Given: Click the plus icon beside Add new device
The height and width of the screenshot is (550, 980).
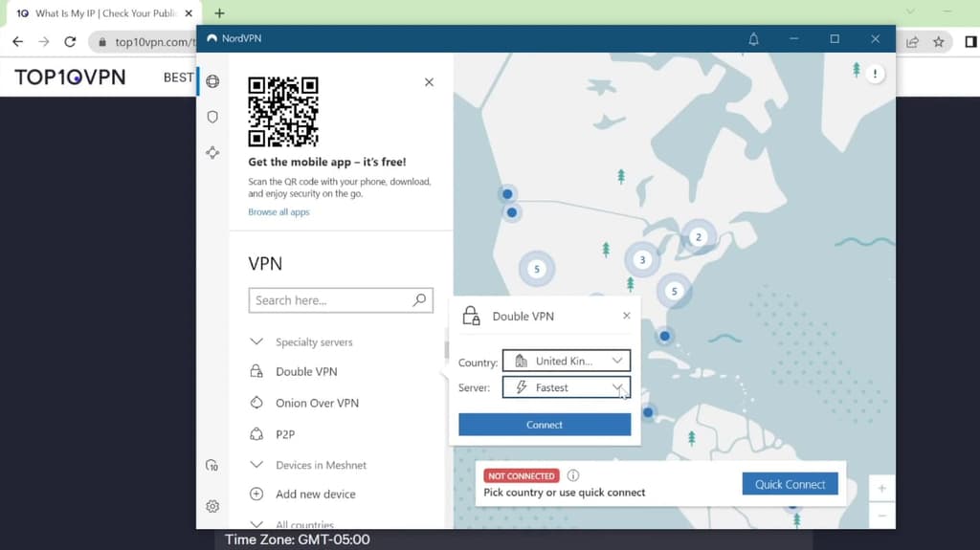Looking at the screenshot, I should point(256,494).
